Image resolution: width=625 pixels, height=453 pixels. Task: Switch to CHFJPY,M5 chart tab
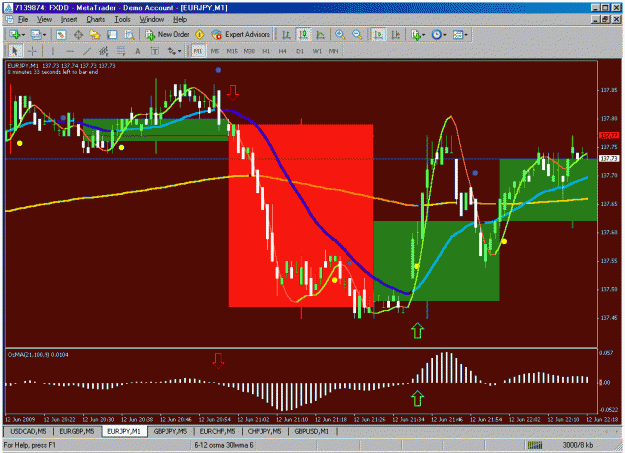pyautogui.click(x=265, y=431)
